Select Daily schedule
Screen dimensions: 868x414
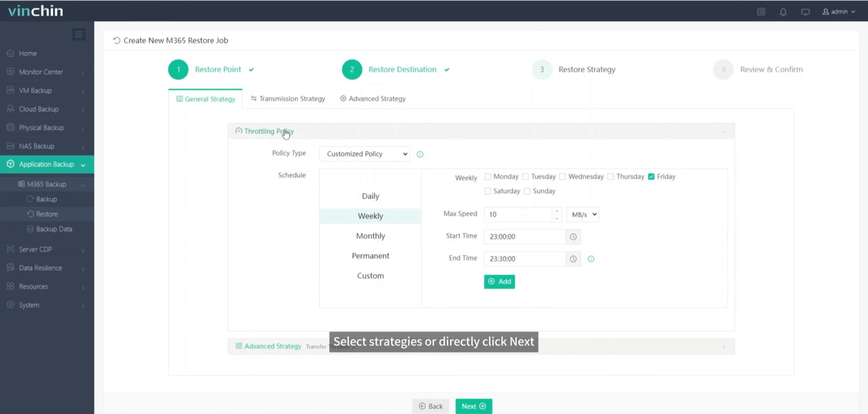pyautogui.click(x=370, y=196)
